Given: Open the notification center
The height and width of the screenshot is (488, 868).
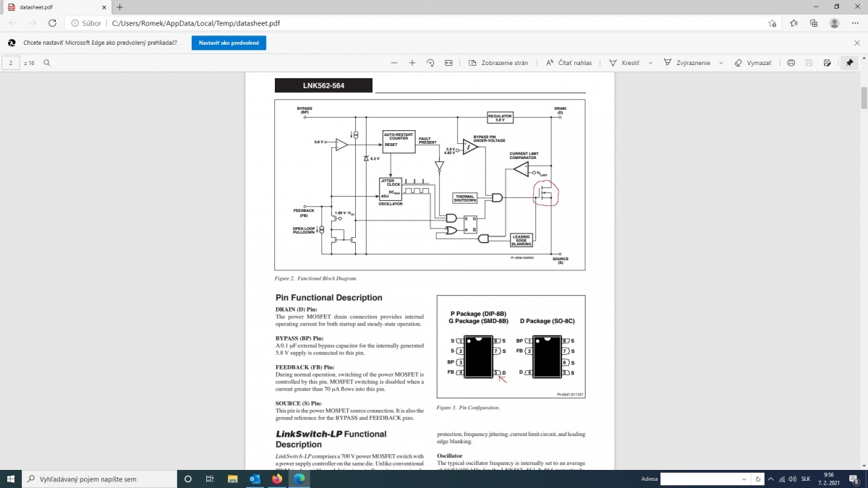Looking at the screenshot, I should 854,479.
